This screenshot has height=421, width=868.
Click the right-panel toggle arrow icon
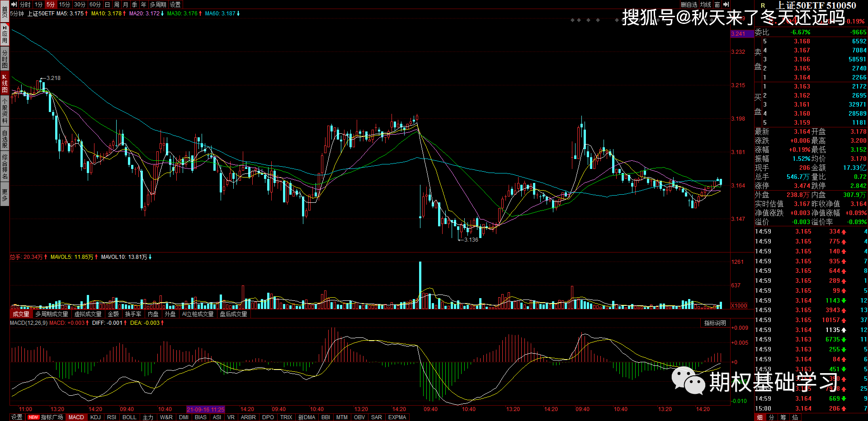point(726,5)
